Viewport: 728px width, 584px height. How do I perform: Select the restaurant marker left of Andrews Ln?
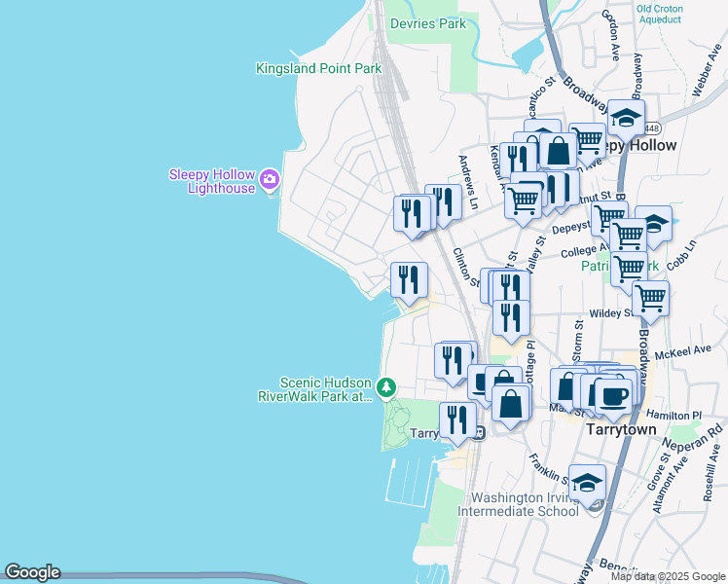click(x=445, y=202)
